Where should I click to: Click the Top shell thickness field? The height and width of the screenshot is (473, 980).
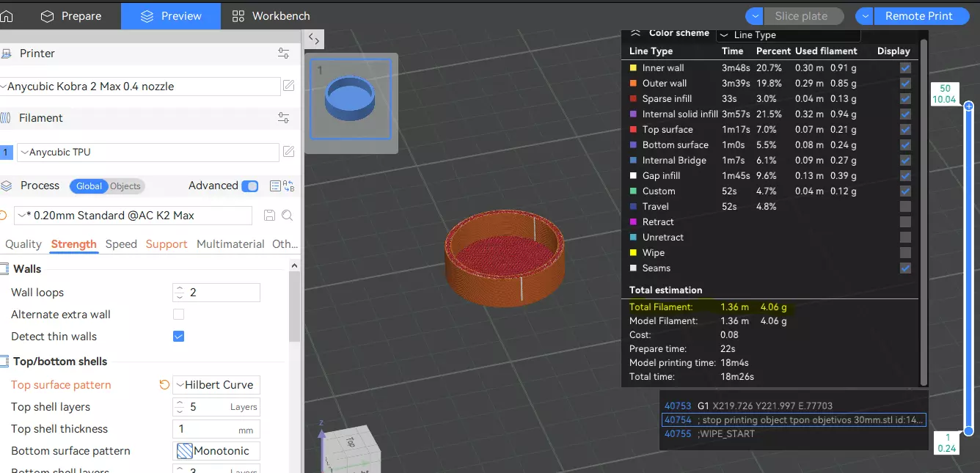216,429
